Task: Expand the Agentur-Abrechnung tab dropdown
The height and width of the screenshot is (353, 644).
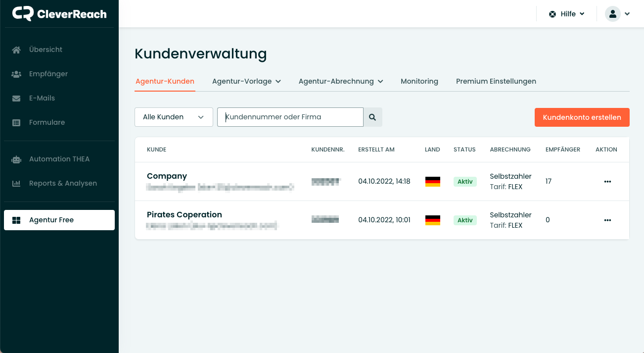Action: point(341,81)
